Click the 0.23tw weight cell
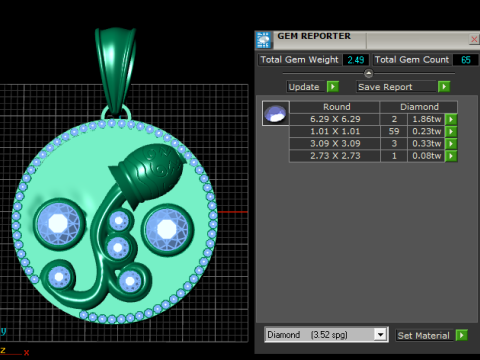This screenshot has width=480, height=360. point(426,131)
